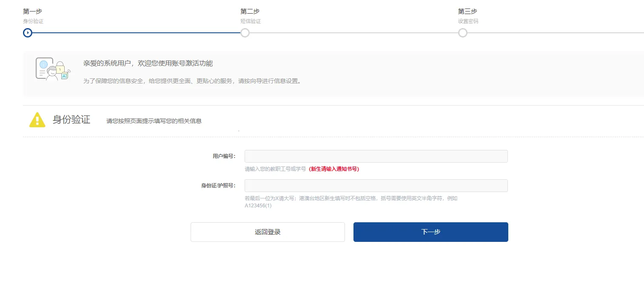Select the 第二步 短信验证 step label

coord(251,15)
